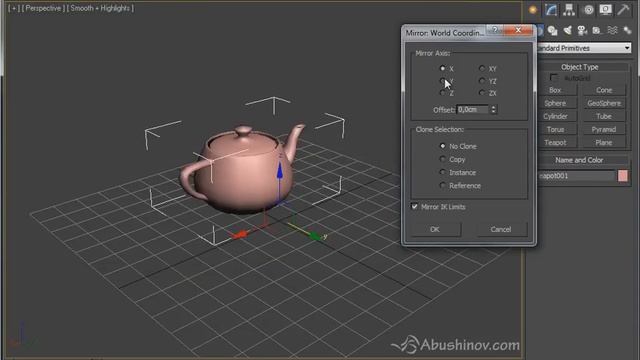Toggle the AutoGrid checkbox
The height and width of the screenshot is (360, 640).
click(x=554, y=78)
